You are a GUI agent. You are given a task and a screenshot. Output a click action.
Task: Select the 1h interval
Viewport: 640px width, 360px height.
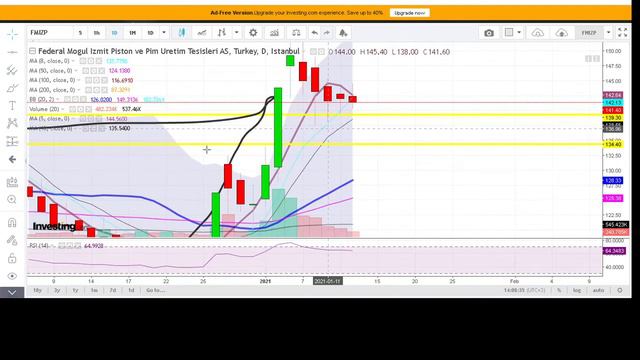97,33
